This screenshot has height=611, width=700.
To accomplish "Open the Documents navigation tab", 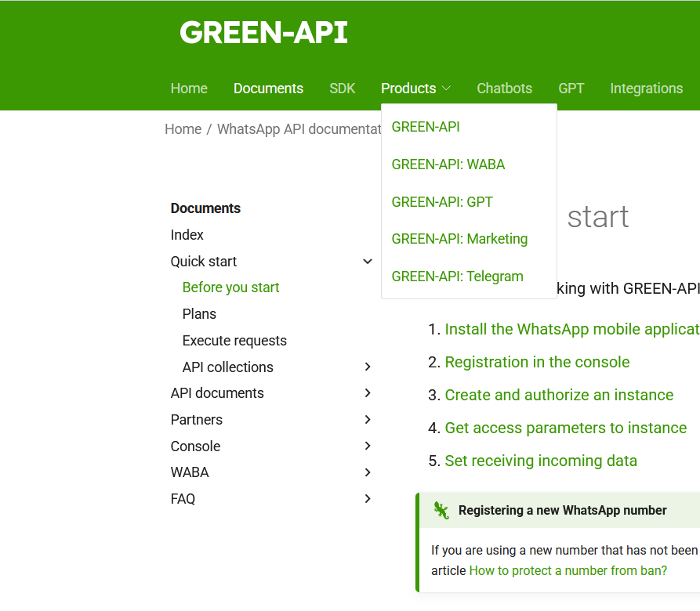I will pos(268,89).
